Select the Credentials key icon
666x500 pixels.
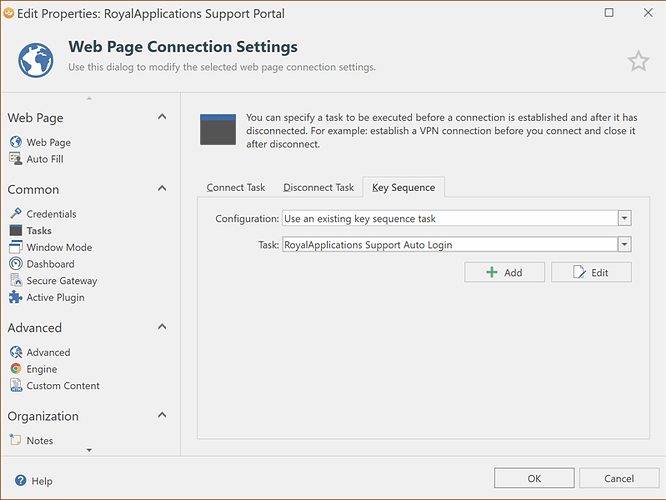pos(16,214)
